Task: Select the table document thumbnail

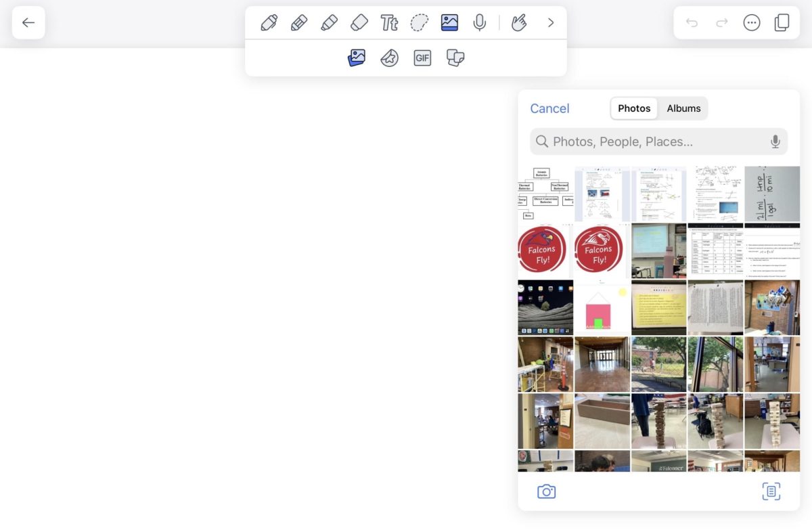Action: [715, 251]
